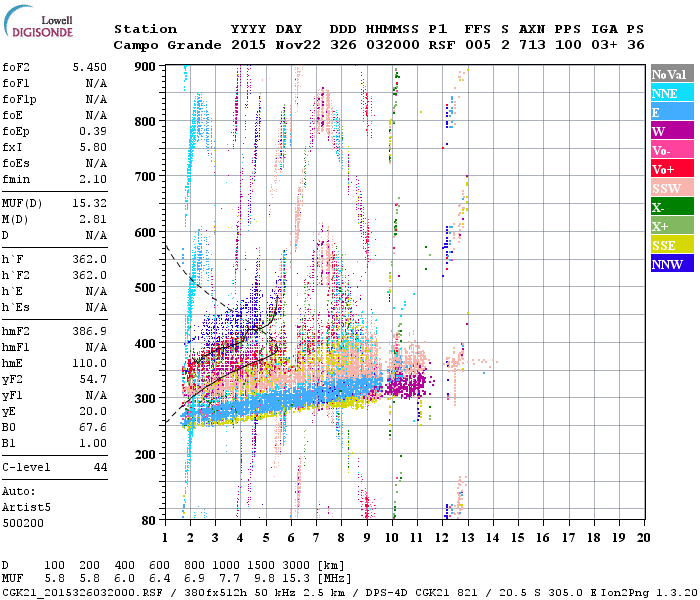Click the 500 km height axis label
This screenshot has height=600, width=700.
point(146,288)
